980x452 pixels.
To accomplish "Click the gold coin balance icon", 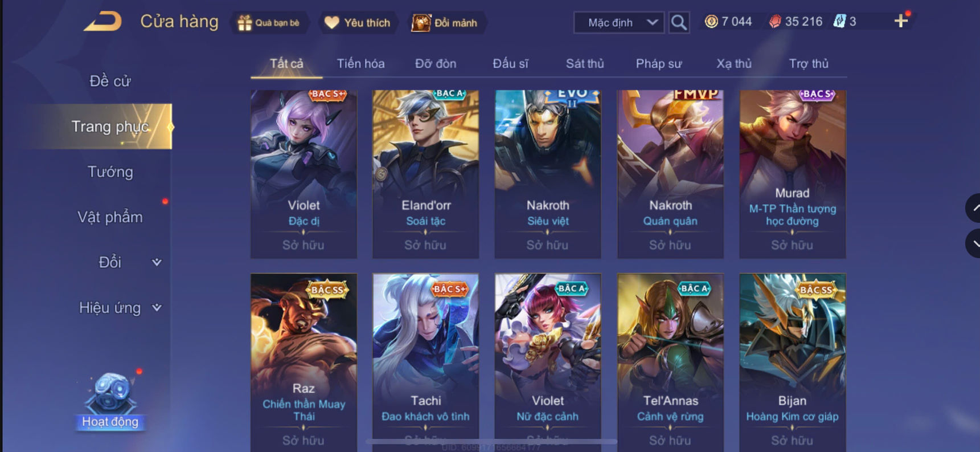I will click(x=711, y=22).
